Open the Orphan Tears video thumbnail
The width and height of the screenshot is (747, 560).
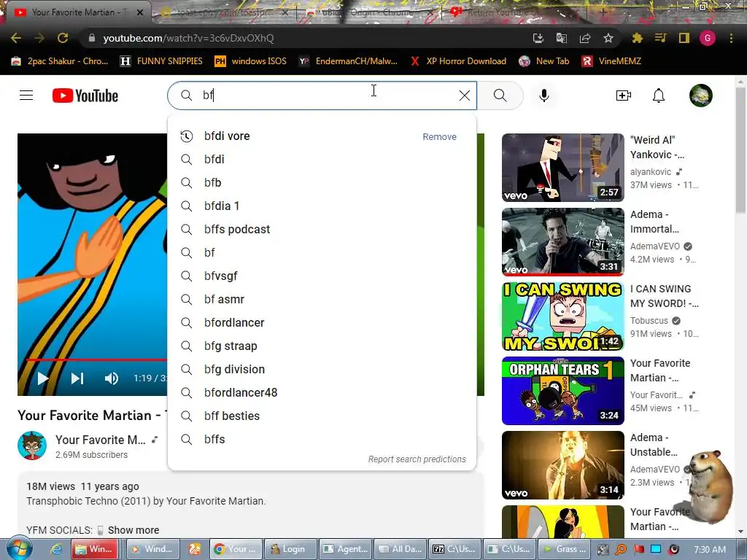pyautogui.click(x=562, y=391)
